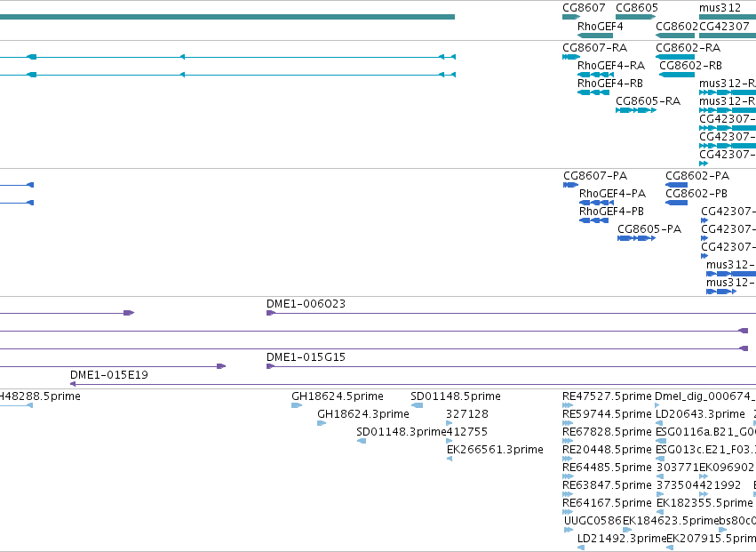Click the CG8605-PA protein feature

[x=636, y=238]
